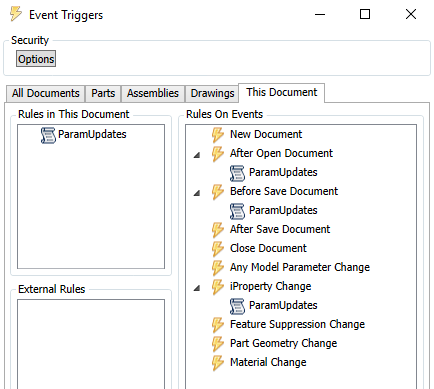Switch to the Parts tab
Viewport: 434px width, 389px height.
pyautogui.click(x=103, y=93)
